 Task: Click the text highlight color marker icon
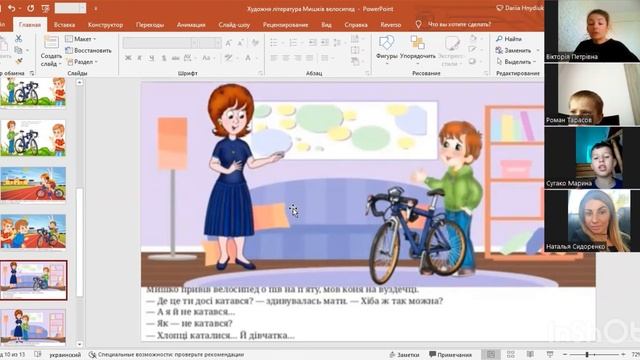[228, 58]
